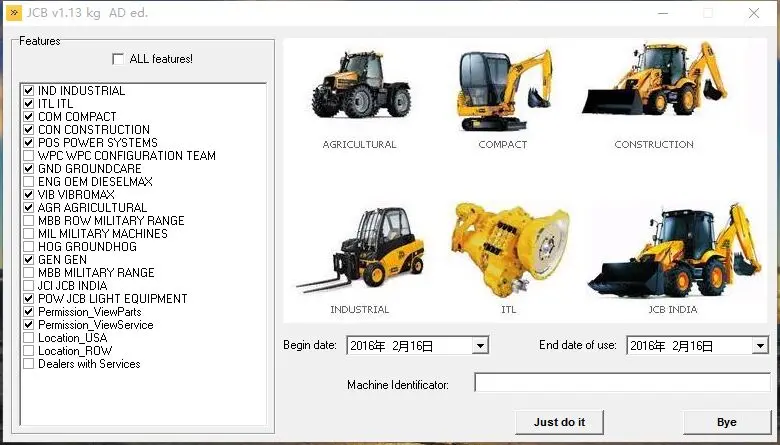Uncheck IND INDUSTRIAL feature

click(x=28, y=90)
